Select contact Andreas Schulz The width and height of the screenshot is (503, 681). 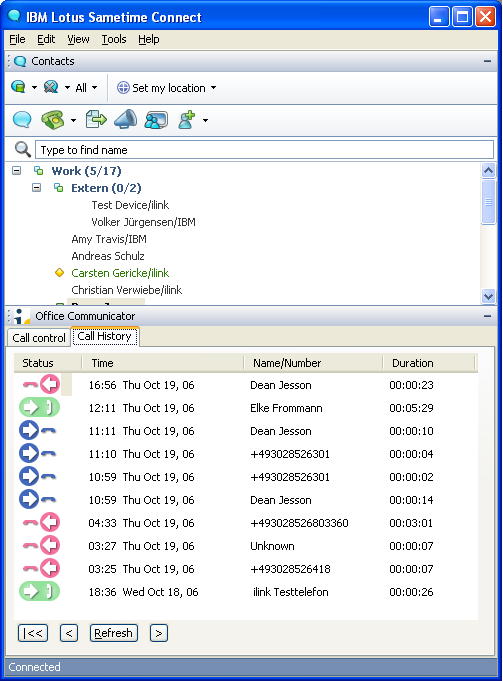click(108, 256)
